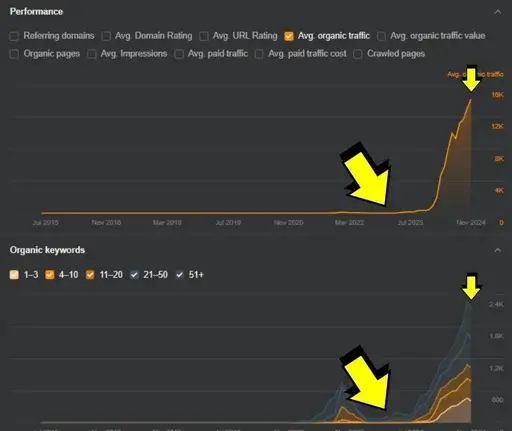The height and width of the screenshot is (431, 512).
Task: Toggle the 1–3 keyword position checkbox
Action: (14, 275)
